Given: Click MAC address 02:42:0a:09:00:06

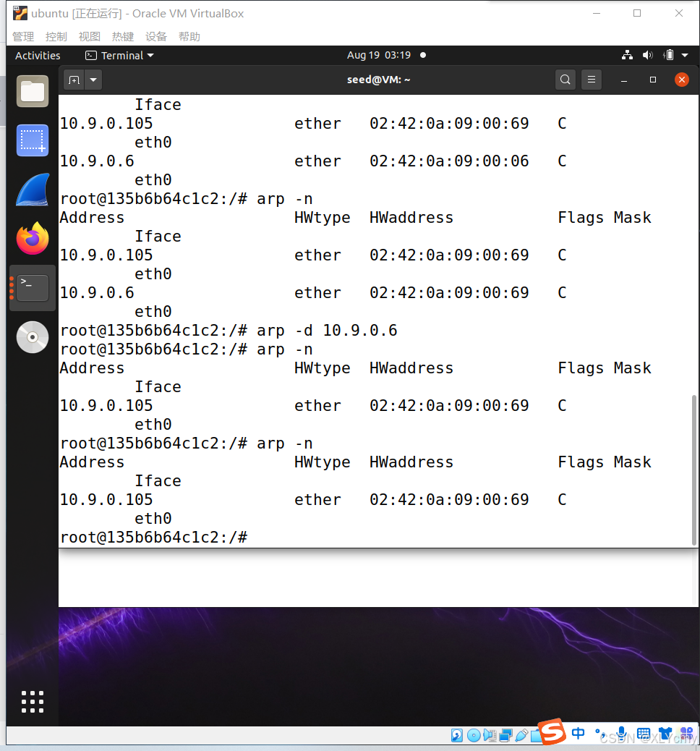Looking at the screenshot, I should [449, 161].
